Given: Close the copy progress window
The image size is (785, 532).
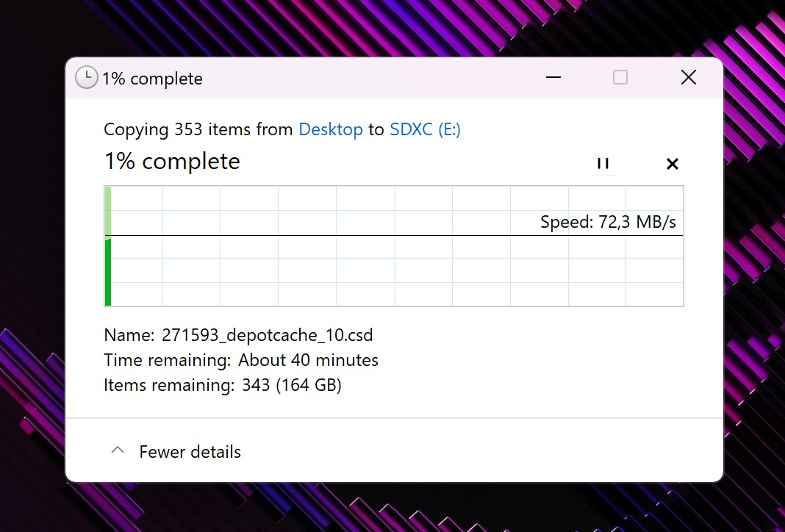Looking at the screenshot, I should [688, 77].
